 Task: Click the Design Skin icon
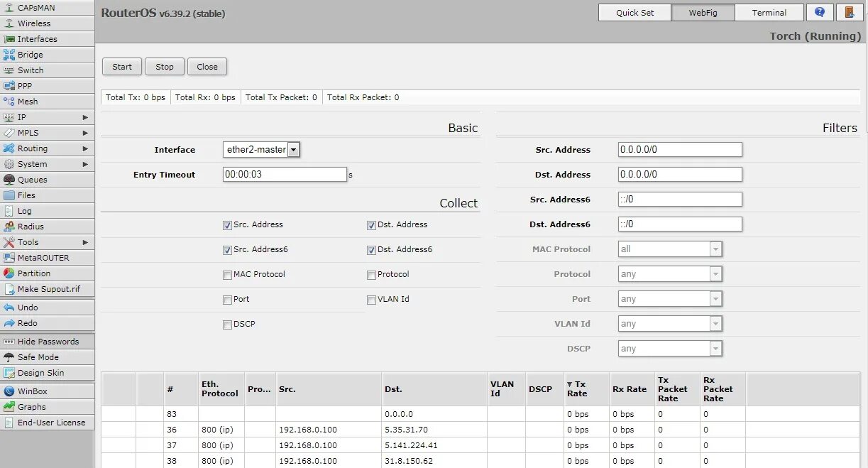(9, 373)
